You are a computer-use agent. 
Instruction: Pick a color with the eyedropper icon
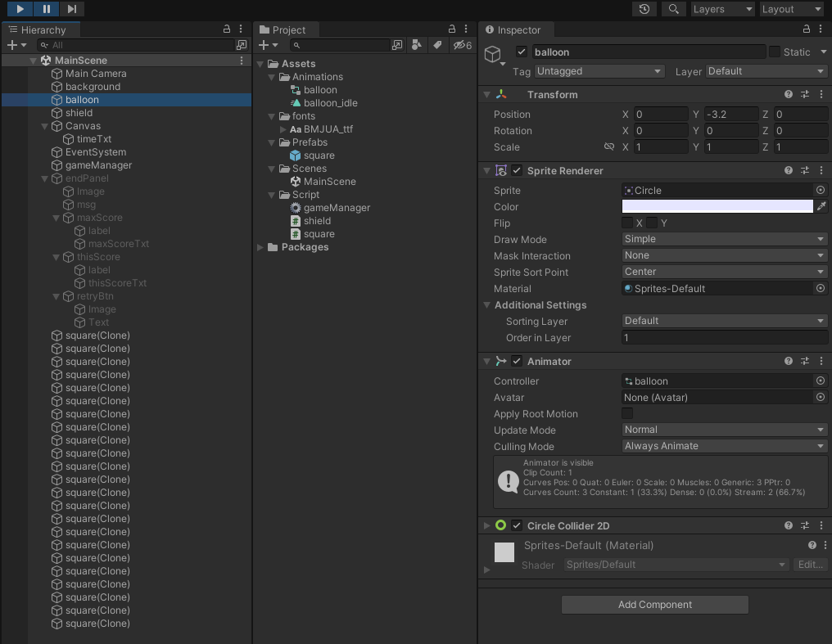(821, 206)
